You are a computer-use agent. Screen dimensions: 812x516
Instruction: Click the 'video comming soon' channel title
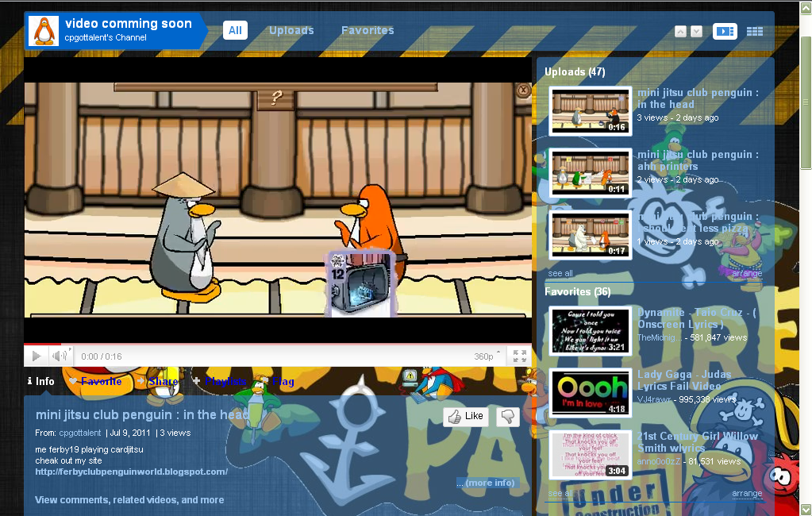[129, 23]
